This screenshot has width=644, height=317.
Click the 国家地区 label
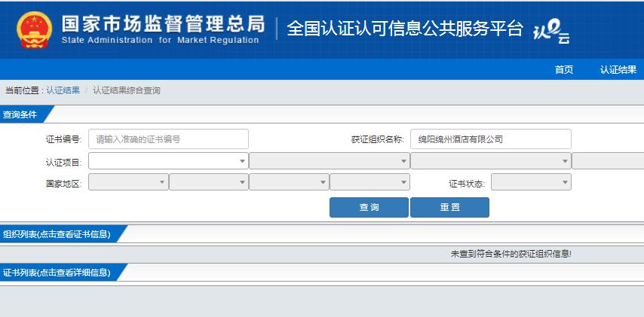(64, 184)
